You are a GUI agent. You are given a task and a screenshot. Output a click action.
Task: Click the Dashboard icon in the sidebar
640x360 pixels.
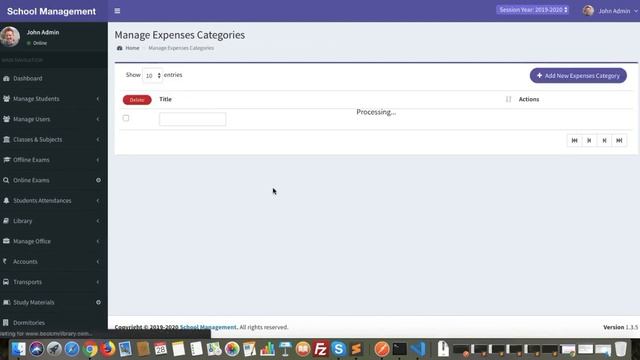click(x=6, y=78)
